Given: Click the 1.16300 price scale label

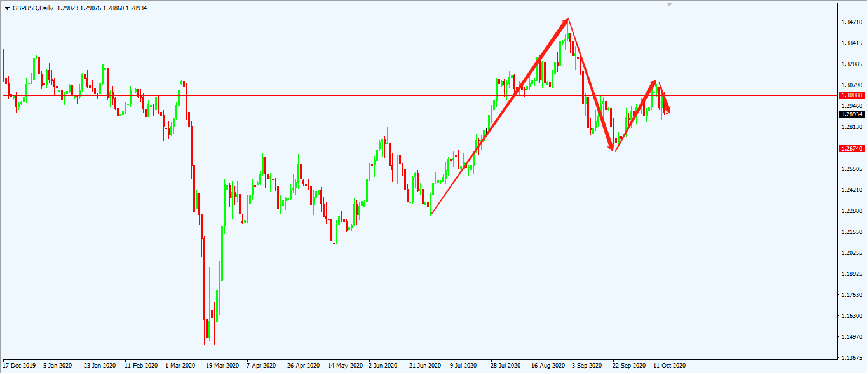Looking at the screenshot, I should (x=851, y=316).
